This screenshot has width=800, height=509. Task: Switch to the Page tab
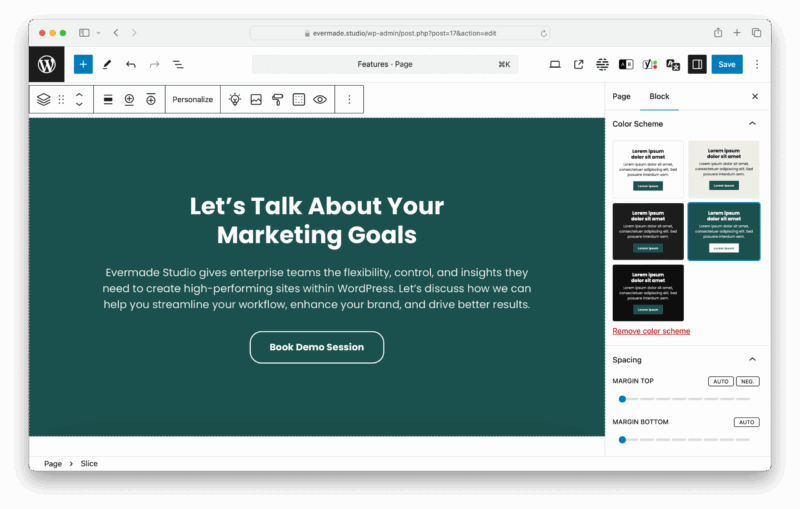tap(621, 96)
